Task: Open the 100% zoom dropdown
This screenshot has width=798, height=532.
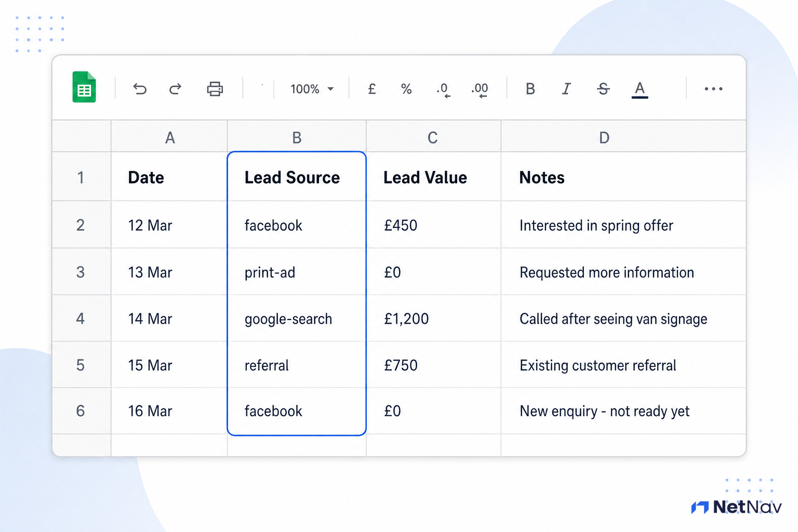Action: tap(312, 89)
